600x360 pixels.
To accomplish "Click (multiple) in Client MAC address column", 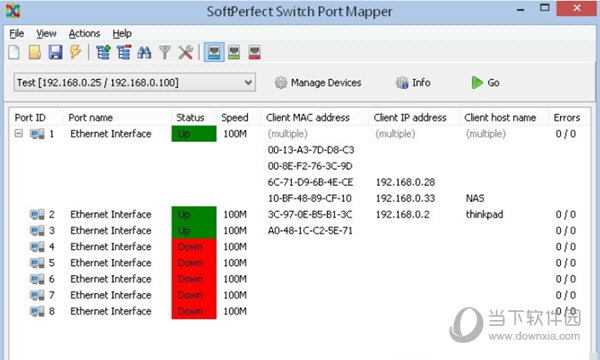I will [x=288, y=134].
